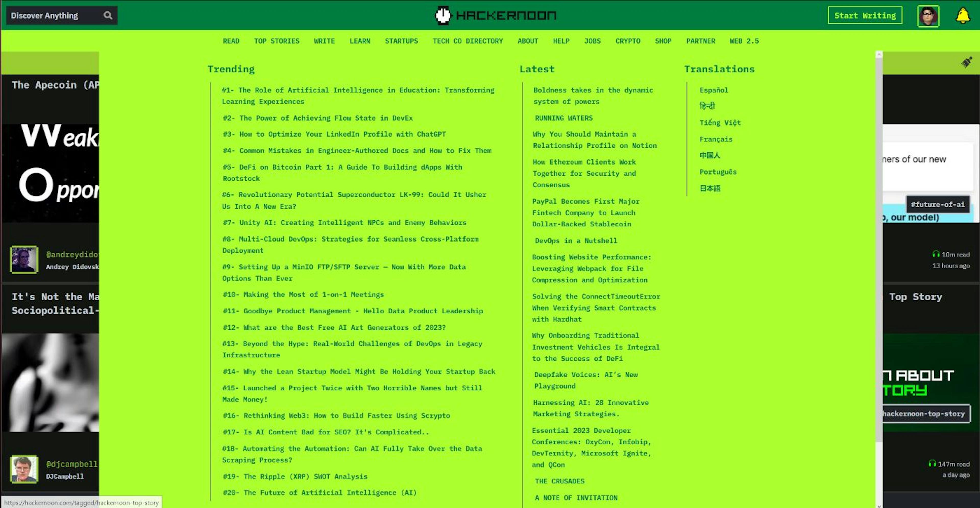
Task: Click the Start Writing button
Action: (865, 15)
